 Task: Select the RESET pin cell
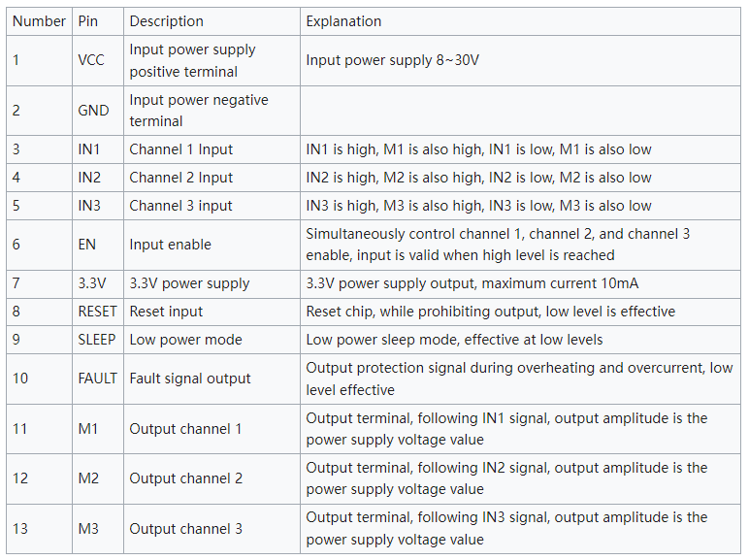point(98,312)
